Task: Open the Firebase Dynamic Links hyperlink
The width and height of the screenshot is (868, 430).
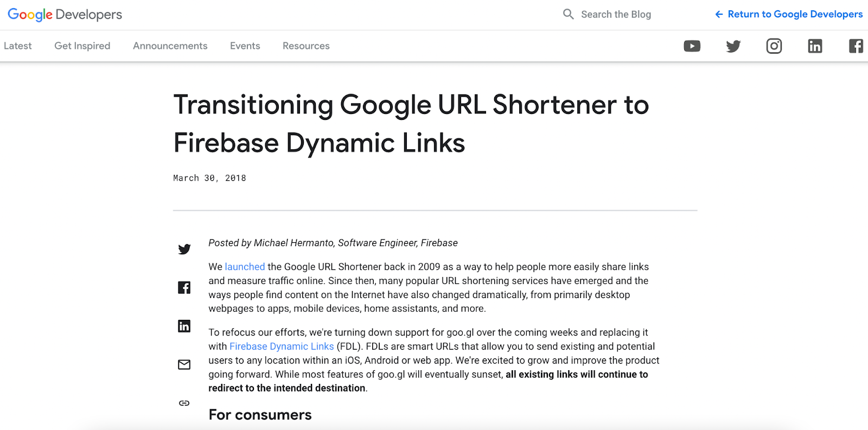Action: click(x=282, y=346)
